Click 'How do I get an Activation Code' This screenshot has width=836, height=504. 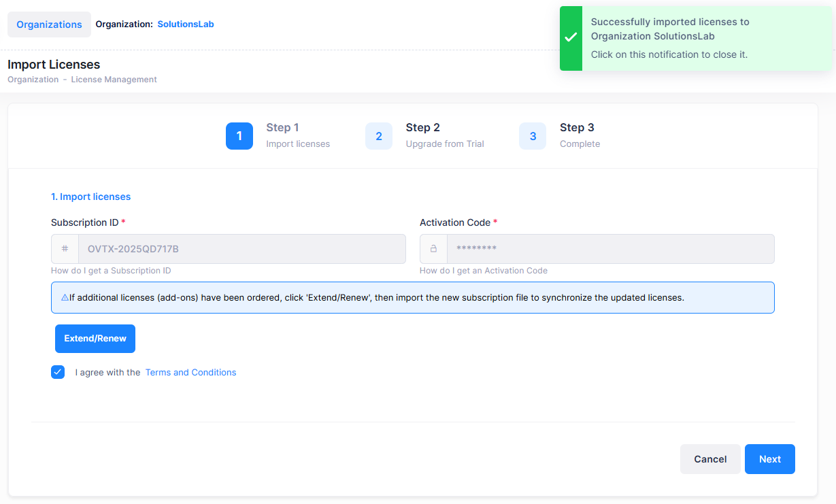click(483, 271)
